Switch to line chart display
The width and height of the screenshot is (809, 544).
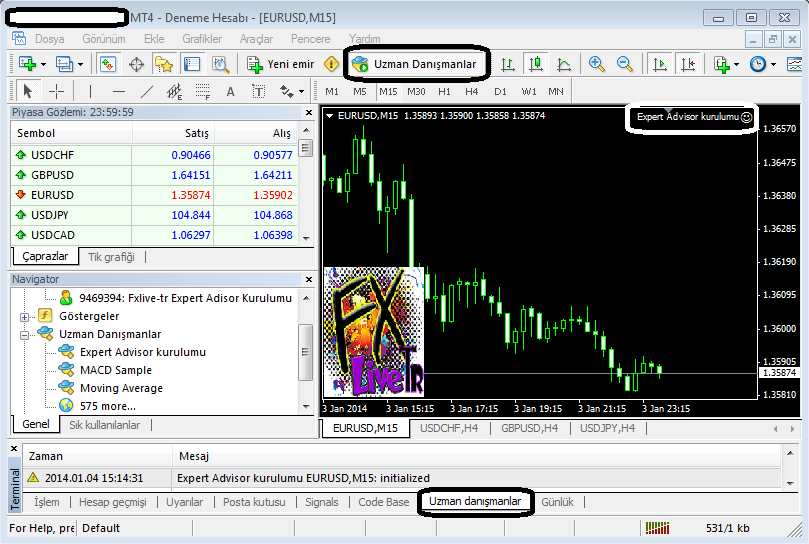point(564,65)
